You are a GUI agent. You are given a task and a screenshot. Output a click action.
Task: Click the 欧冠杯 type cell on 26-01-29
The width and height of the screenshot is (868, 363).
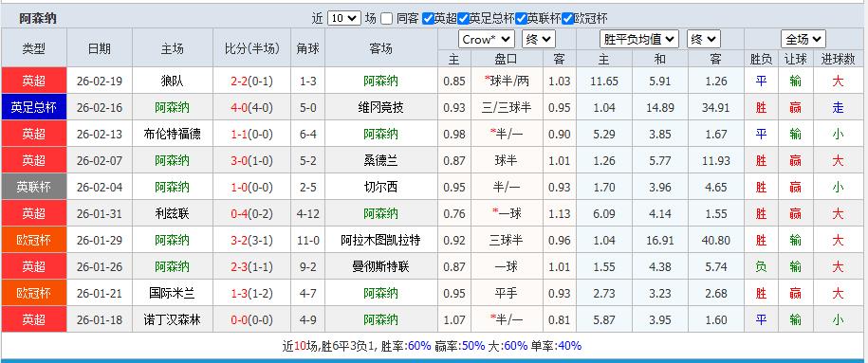34,240
